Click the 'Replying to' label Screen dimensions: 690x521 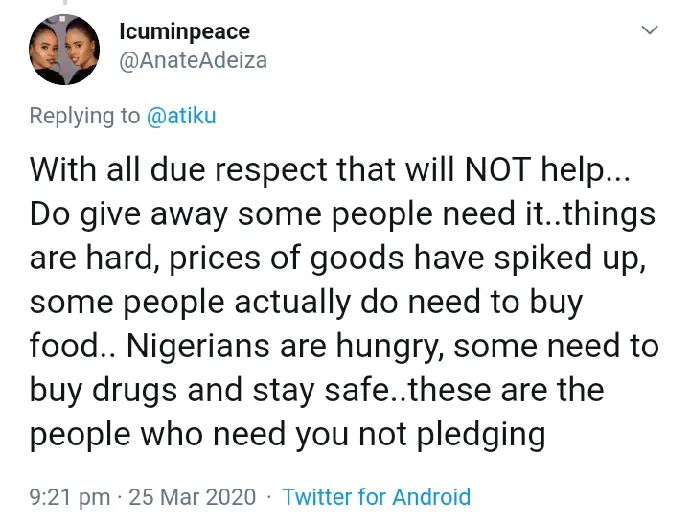[85, 117]
